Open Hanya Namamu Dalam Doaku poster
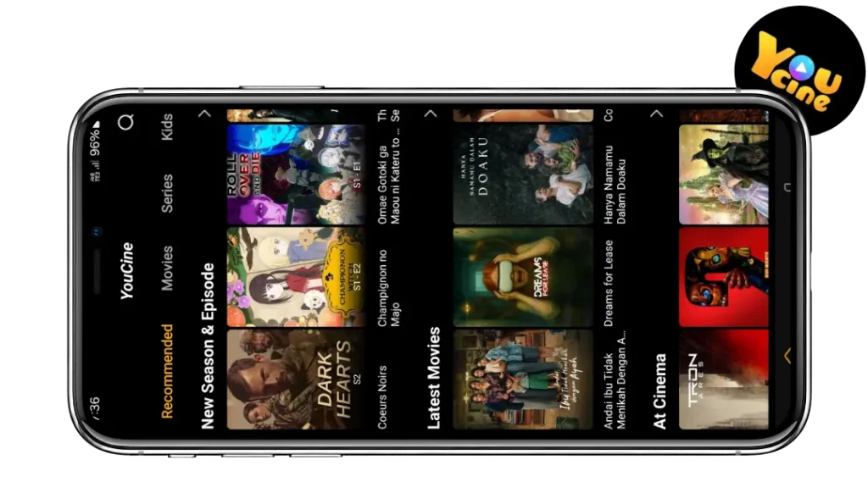The image size is (868, 482). [x=522, y=175]
